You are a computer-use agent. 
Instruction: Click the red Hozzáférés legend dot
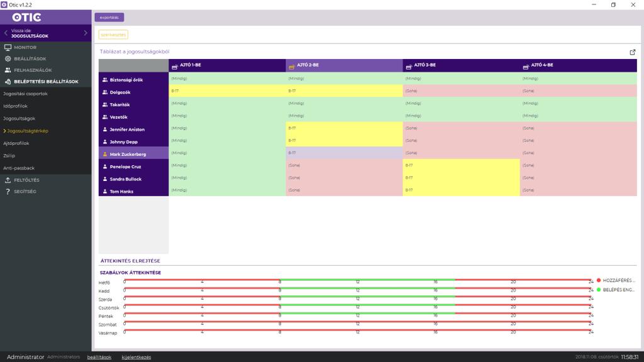coord(599,280)
